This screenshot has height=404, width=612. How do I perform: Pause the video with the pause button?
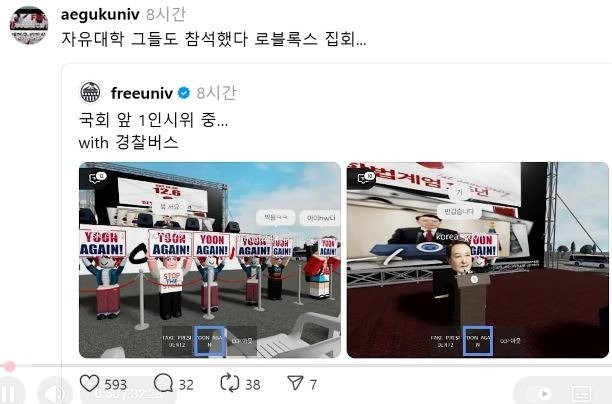(10, 393)
